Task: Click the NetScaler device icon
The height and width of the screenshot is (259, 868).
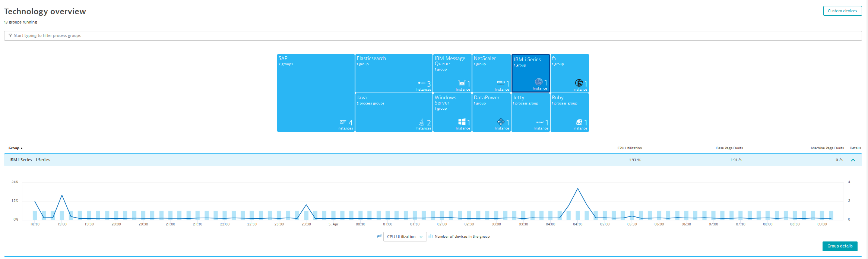Action: pos(501,82)
